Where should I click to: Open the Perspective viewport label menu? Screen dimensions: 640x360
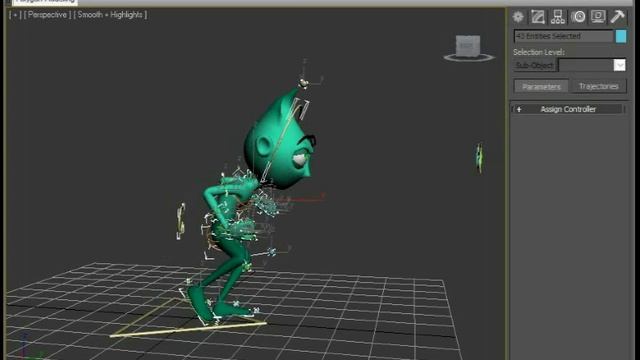(x=47, y=15)
